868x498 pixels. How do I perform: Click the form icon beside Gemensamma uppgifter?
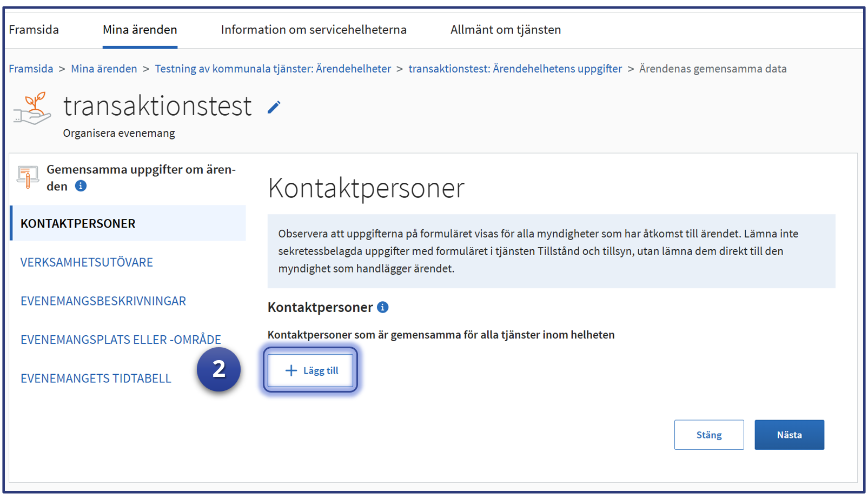click(x=28, y=177)
